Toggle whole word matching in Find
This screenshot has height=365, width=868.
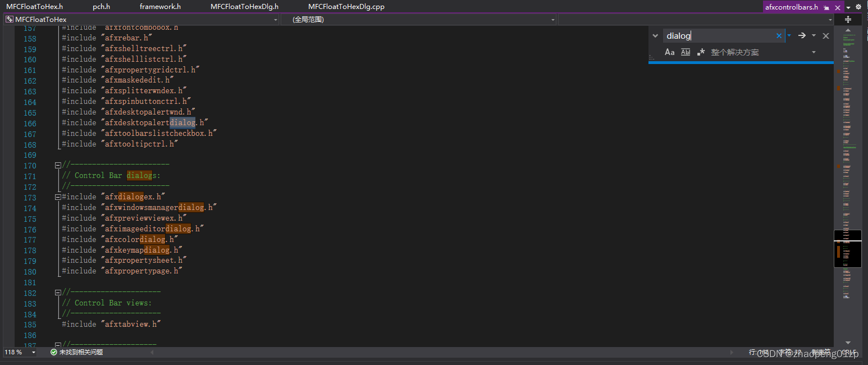pos(685,52)
